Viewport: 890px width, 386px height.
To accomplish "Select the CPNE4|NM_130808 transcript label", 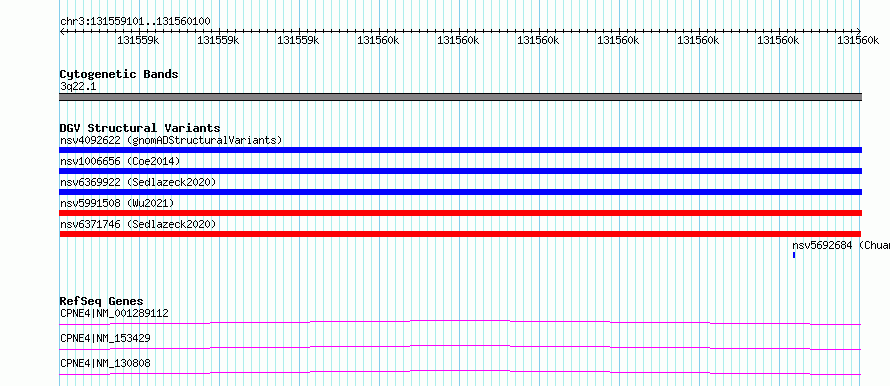I will [105, 363].
